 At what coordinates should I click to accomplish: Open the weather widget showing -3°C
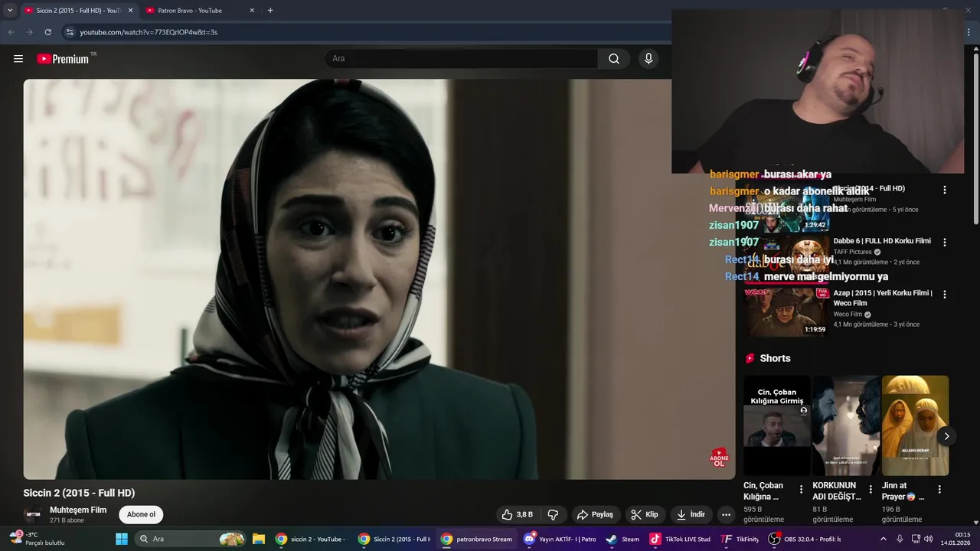point(37,539)
